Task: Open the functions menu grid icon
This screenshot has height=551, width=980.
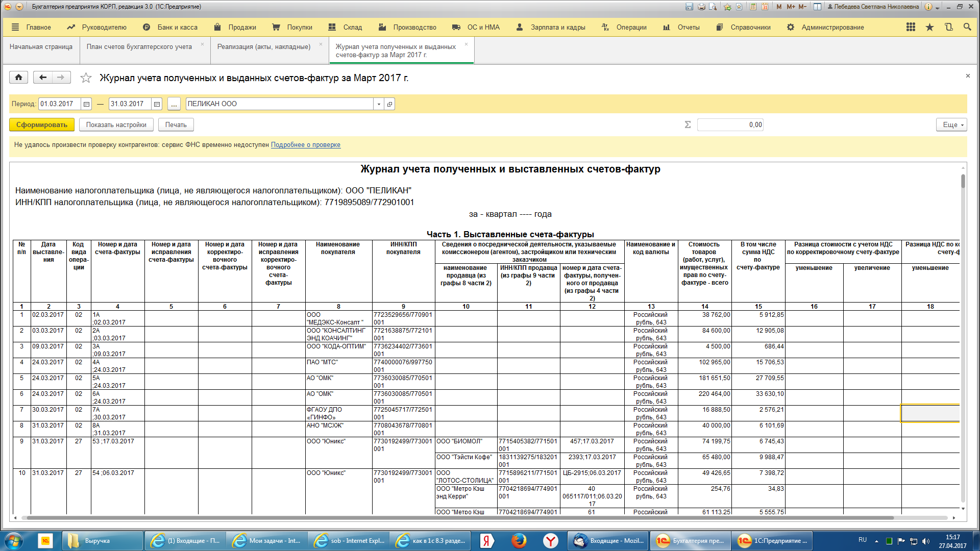Action: click(x=911, y=27)
